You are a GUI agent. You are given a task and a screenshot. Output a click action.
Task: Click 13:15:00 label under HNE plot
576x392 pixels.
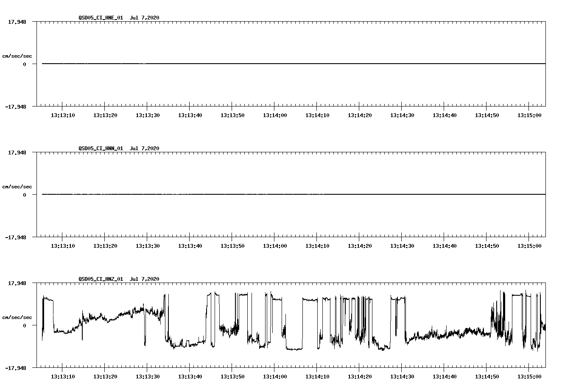pos(529,115)
